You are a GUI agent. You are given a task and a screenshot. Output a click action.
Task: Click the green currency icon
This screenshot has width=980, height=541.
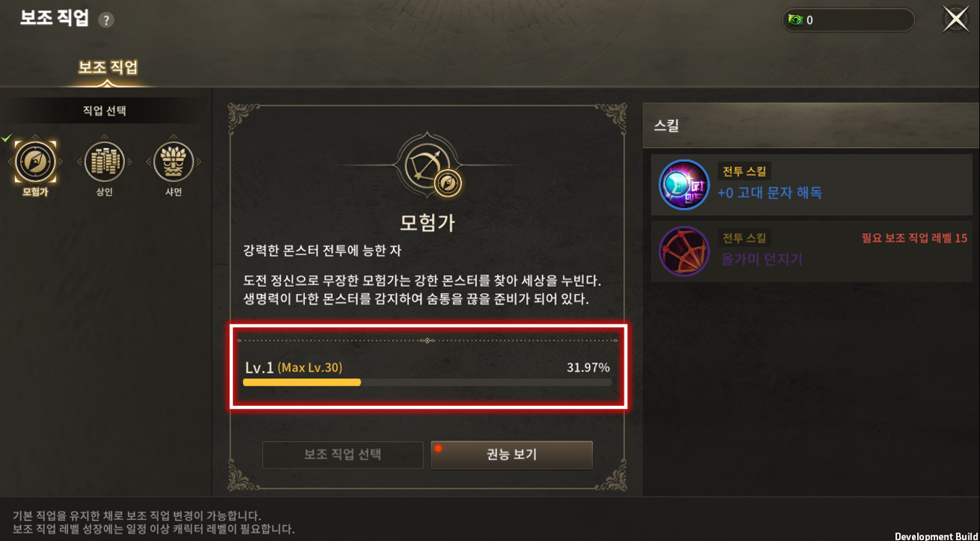pos(796,20)
